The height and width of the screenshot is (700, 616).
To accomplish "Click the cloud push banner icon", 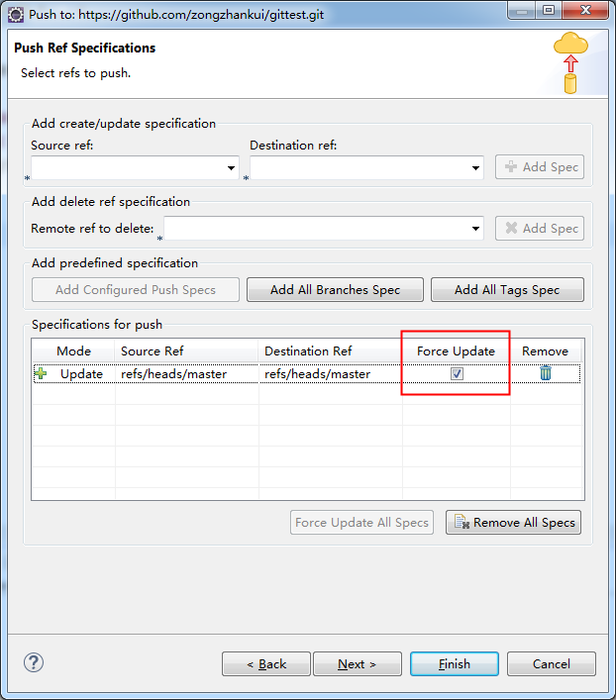I will 570,62.
